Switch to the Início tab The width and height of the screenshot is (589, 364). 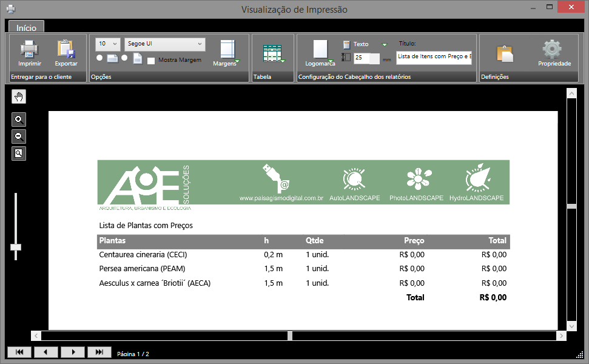click(26, 27)
